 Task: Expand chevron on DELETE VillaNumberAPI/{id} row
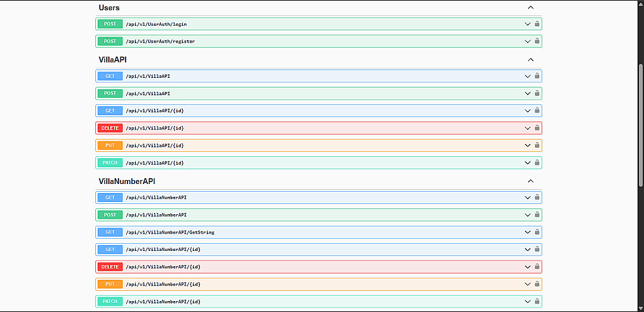point(528,267)
